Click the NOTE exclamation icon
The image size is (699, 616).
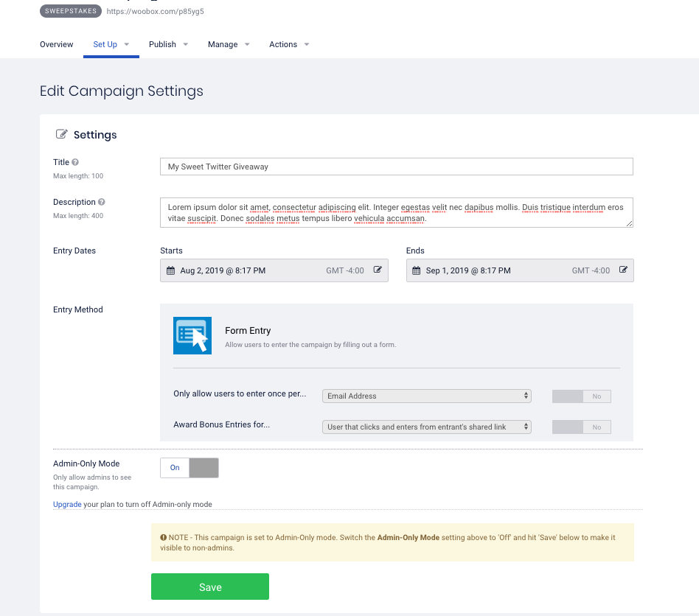164,537
